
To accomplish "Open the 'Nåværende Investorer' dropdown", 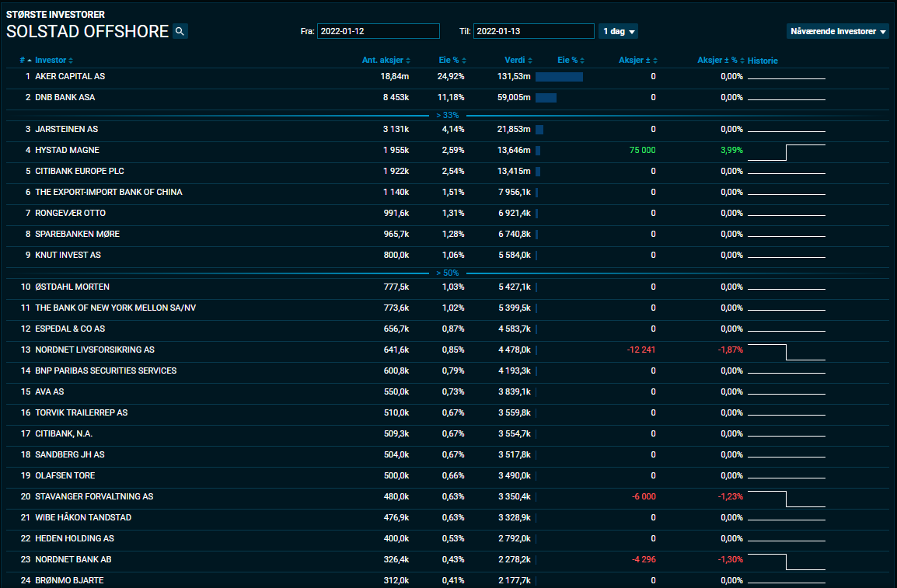I will [x=838, y=31].
